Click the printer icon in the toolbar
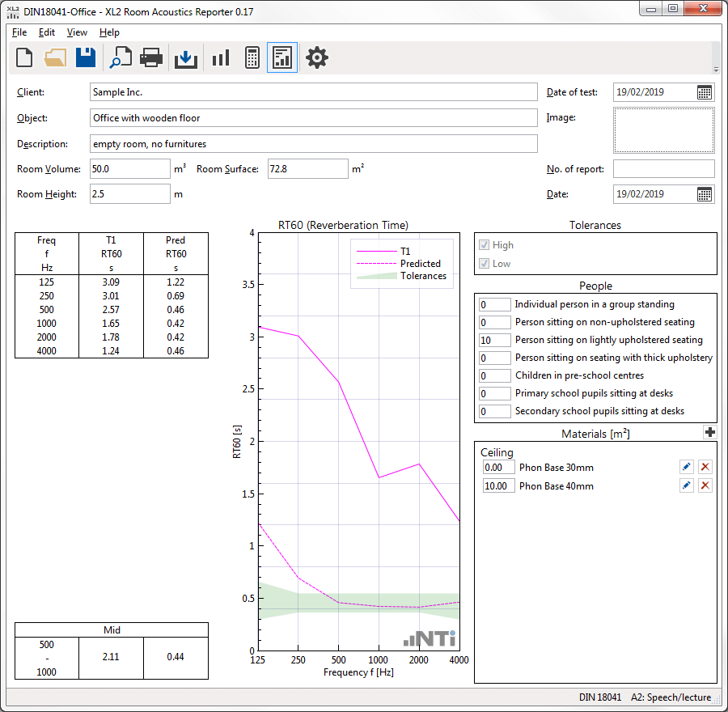 coord(152,57)
